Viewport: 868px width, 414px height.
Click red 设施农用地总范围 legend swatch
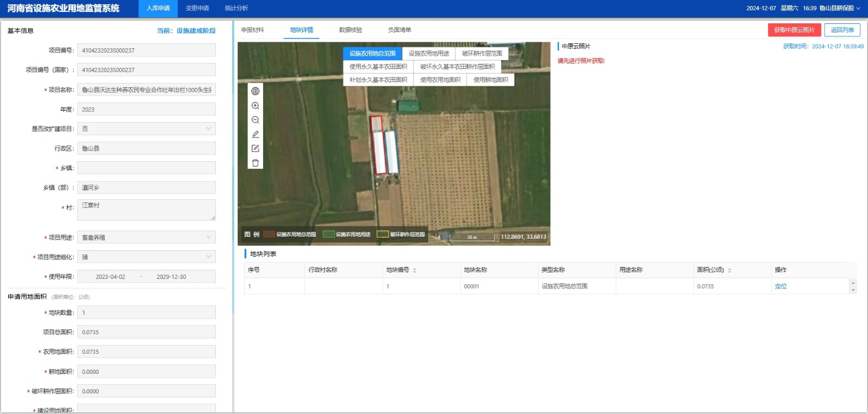coord(269,234)
